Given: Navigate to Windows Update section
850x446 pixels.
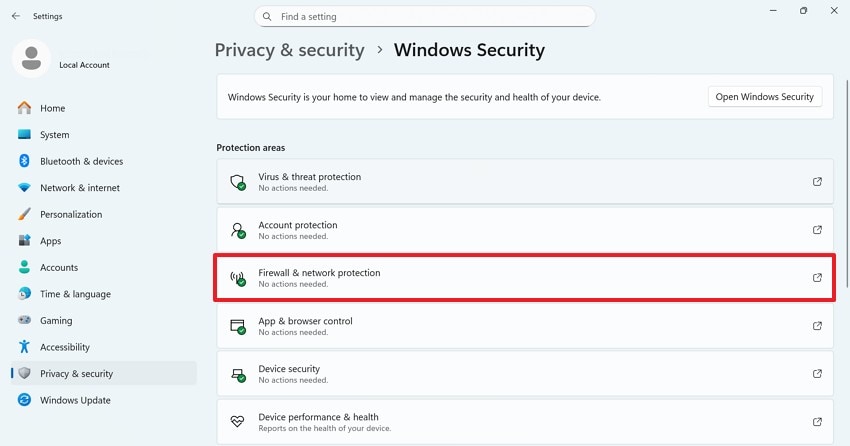Looking at the screenshot, I should tap(75, 400).
